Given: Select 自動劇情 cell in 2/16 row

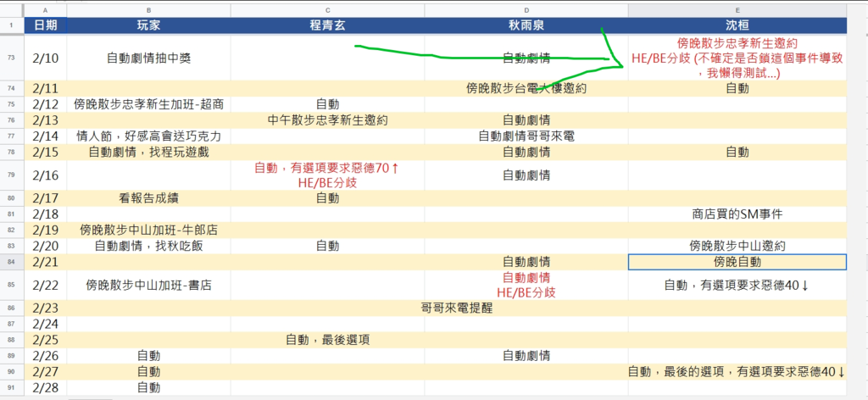Looking at the screenshot, I should click(x=526, y=175).
